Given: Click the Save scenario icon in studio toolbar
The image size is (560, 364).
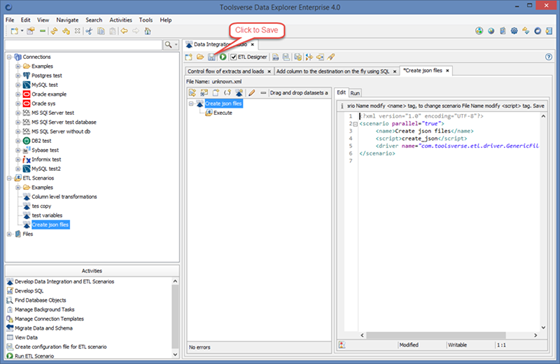Looking at the screenshot, I should (212, 57).
